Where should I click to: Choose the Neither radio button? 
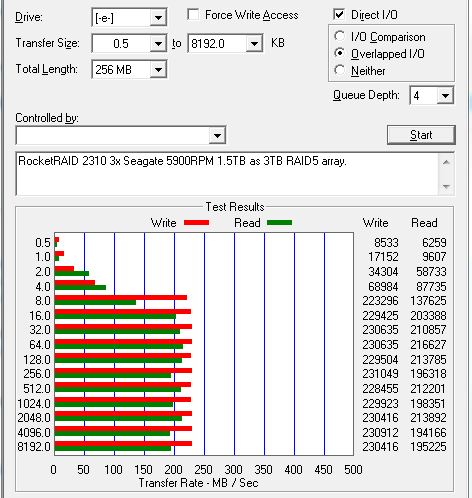[x=340, y=70]
